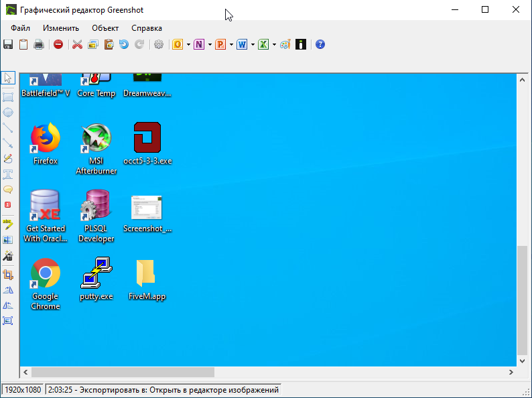Screen dimensions: 532x398
Task: Open settings with the gear icon
Action: coord(158,44)
